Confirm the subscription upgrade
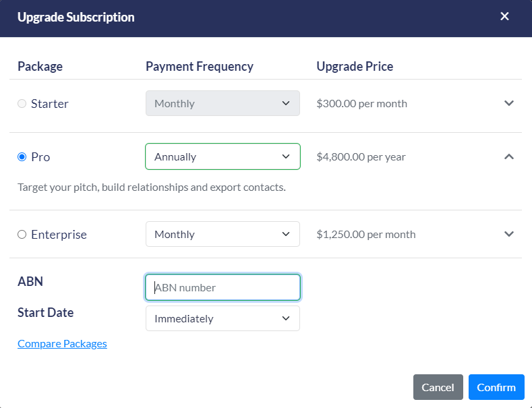 click(496, 387)
